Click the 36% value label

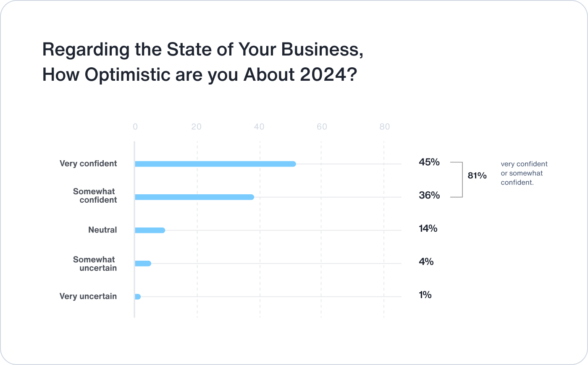coord(429,195)
